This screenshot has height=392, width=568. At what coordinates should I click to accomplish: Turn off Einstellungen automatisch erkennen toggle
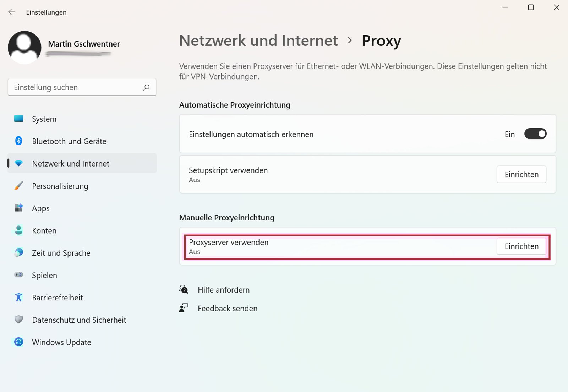click(x=535, y=134)
